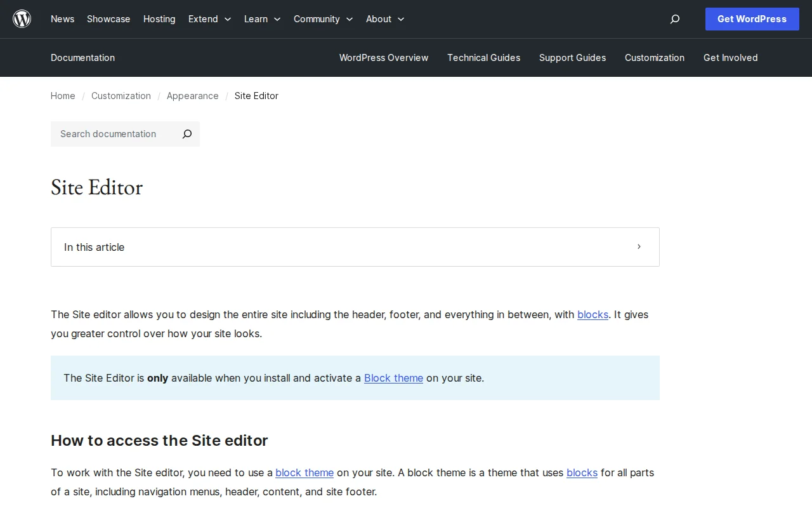Expand the Extend dropdown
812x508 pixels.
(209, 19)
